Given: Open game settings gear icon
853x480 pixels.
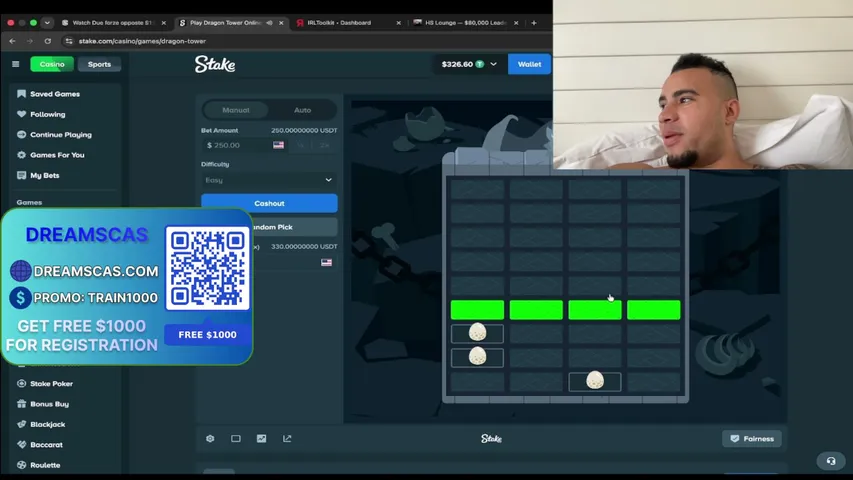Looking at the screenshot, I should tap(210, 439).
